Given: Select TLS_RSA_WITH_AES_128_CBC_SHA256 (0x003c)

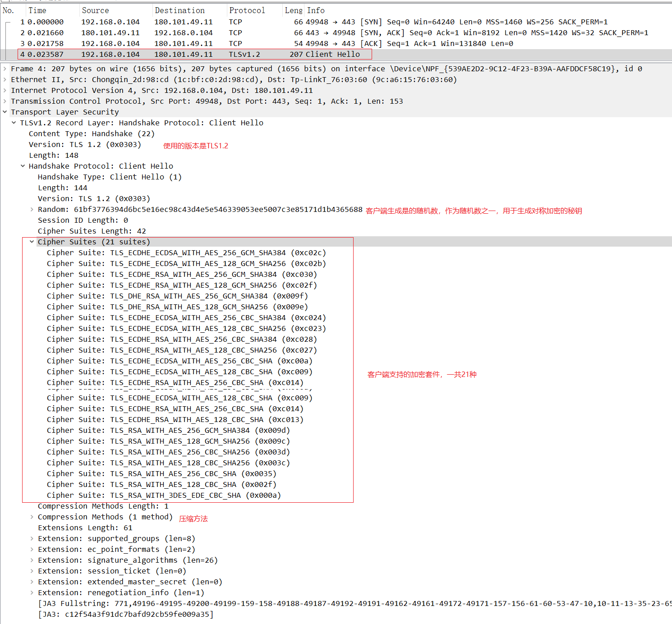Looking at the screenshot, I should 168,463.
